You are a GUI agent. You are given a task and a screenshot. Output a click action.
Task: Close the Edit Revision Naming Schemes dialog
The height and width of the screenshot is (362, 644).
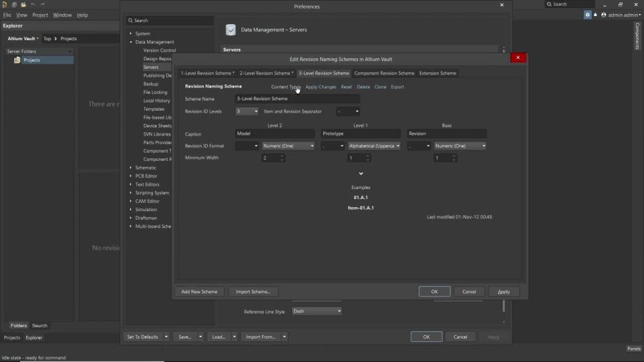coord(518,58)
